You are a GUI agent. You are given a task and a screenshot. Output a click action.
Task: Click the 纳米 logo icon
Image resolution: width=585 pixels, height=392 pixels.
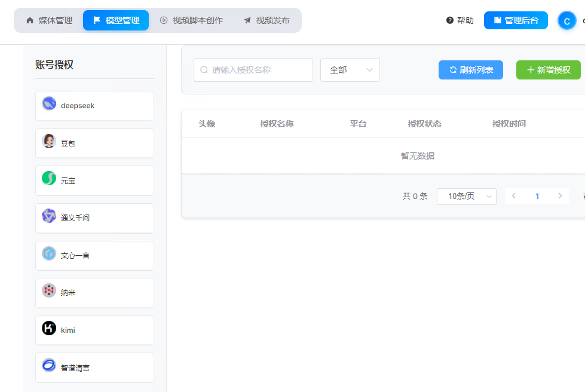[x=49, y=290]
